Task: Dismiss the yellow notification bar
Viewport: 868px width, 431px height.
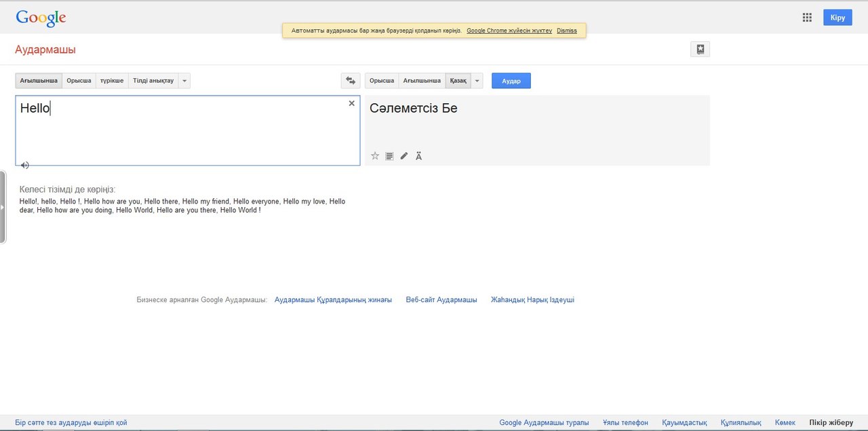Action: 566,31
